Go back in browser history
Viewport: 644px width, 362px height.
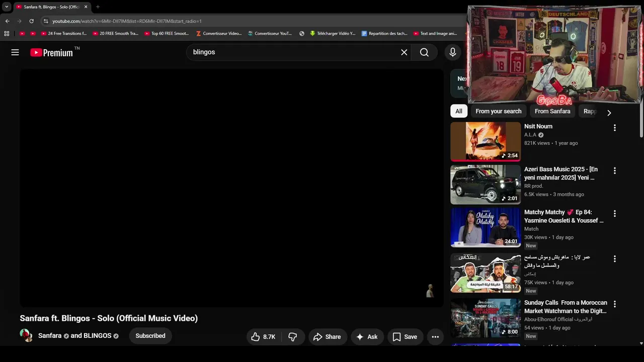click(x=7, y=21)
